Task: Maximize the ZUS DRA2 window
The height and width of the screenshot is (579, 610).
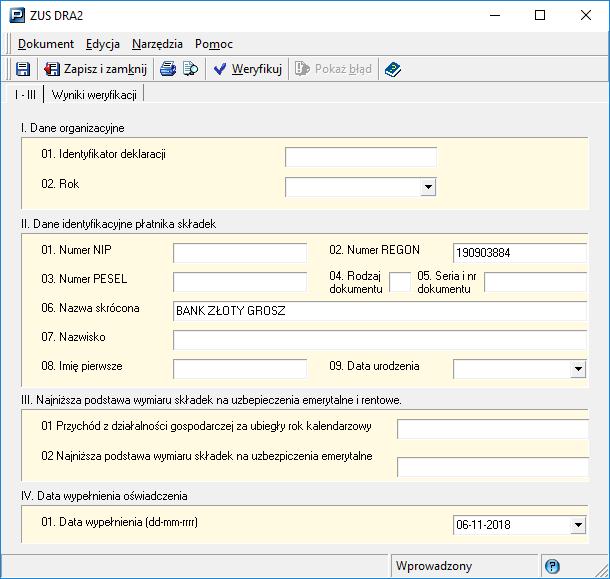Action: [540, 16]
